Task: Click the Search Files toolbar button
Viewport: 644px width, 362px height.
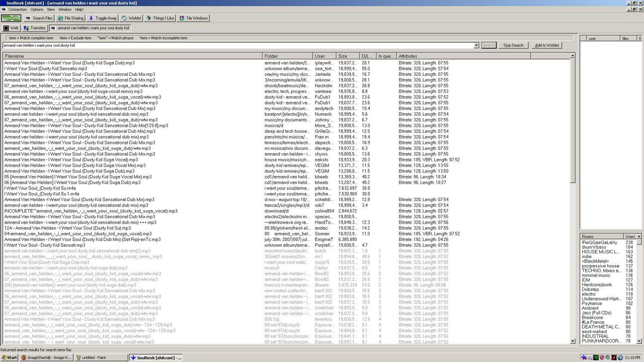Action: pyautogui.click(x=39, y=18)
